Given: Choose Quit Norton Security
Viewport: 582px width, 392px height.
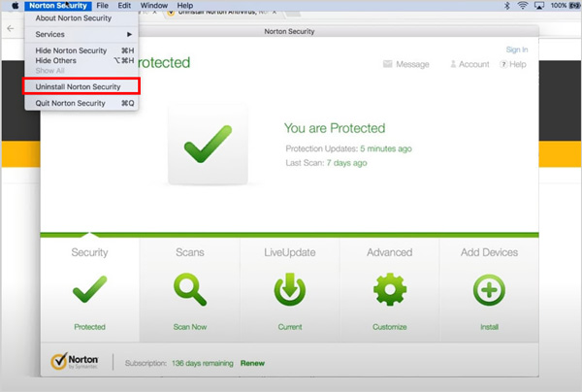Looking at the screenshot, I should [x=81, y=103].
